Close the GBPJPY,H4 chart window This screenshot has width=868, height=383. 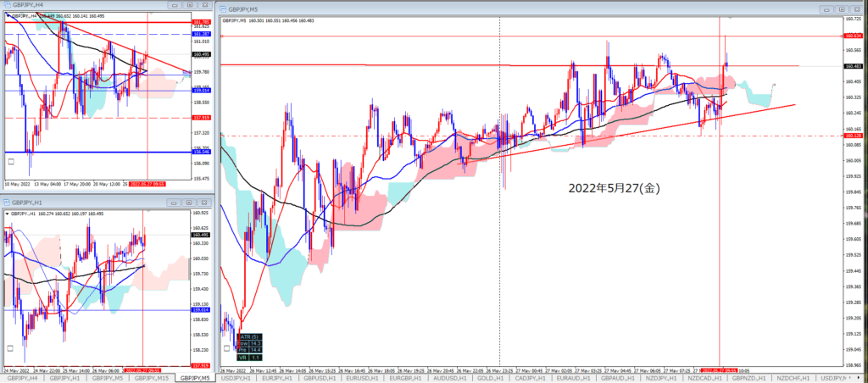[x=206, y=5]
